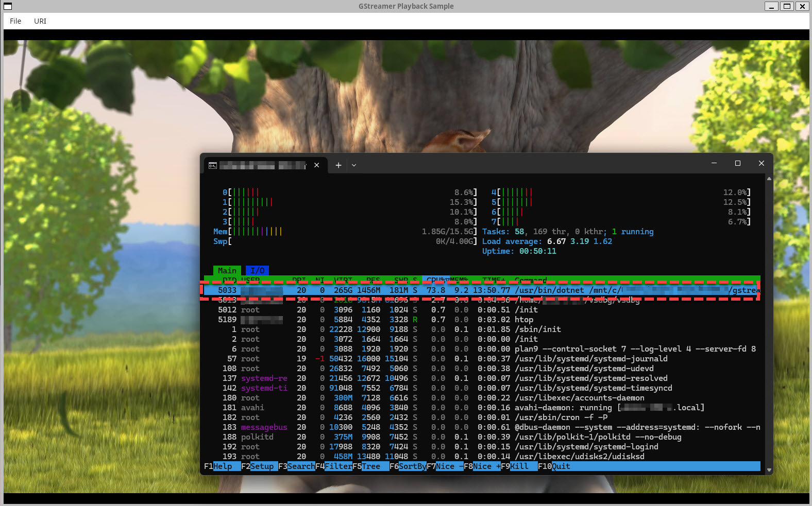This screenshot has height=506, width=812.
Task: Switch to the I/O tab in htop
Action: 257,271
